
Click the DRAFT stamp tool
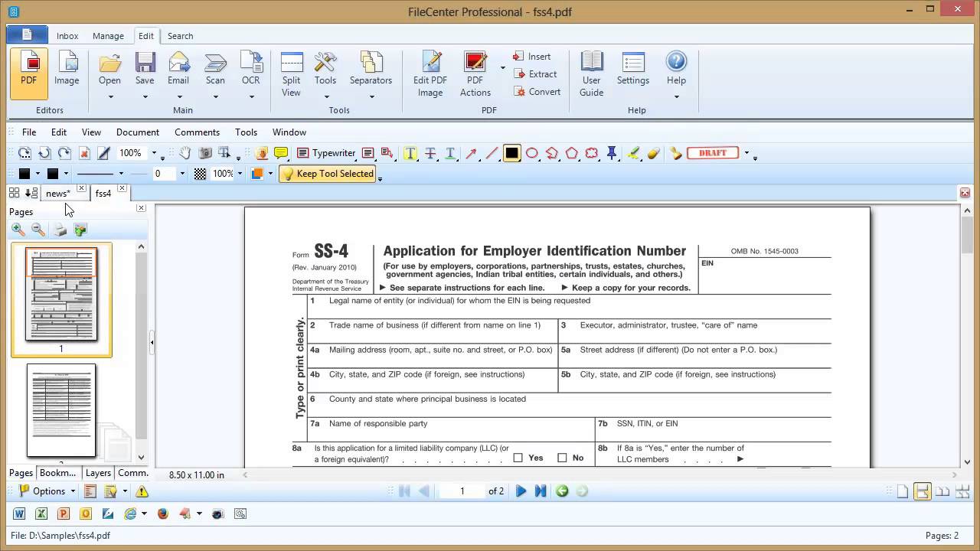(x=713, y=153)
